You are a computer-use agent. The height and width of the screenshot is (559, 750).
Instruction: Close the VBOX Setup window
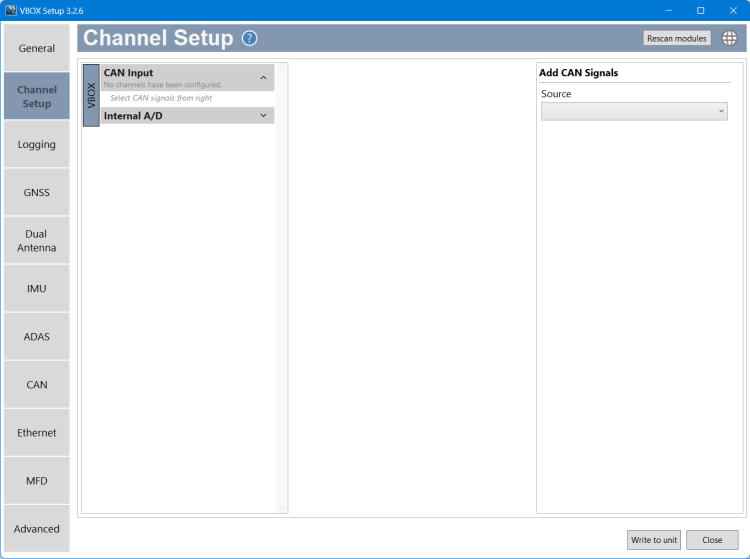[733, 11]
